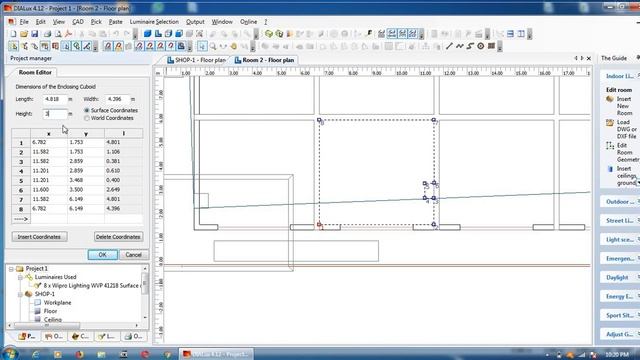Expand the Daylight guide section
Image resolution: width=640 pixels, height=360 pixels.
coord(620,278)
